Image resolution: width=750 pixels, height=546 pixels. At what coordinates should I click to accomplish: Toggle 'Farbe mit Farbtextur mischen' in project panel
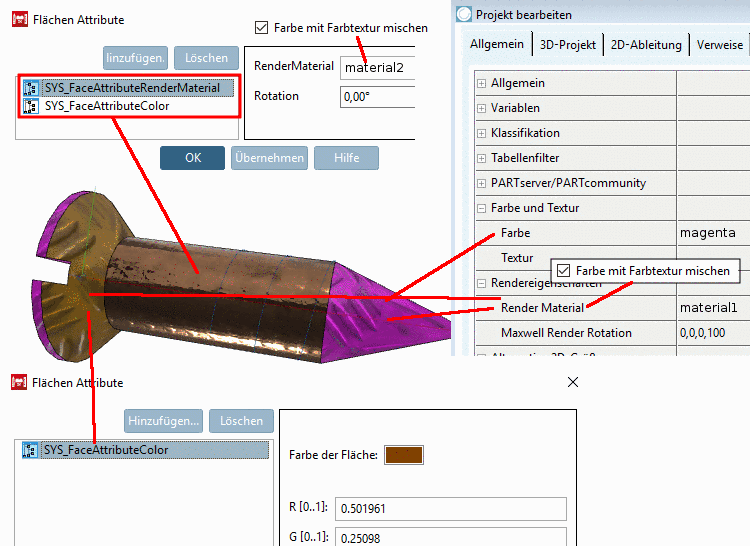563,271
